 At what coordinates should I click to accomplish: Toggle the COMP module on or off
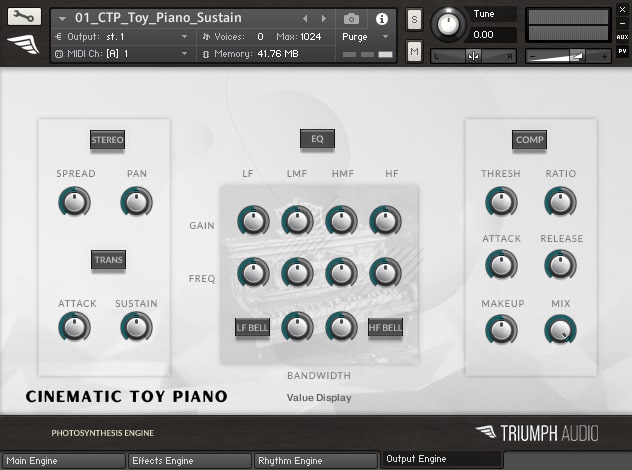pyautogui.click(x=529, y=140)
